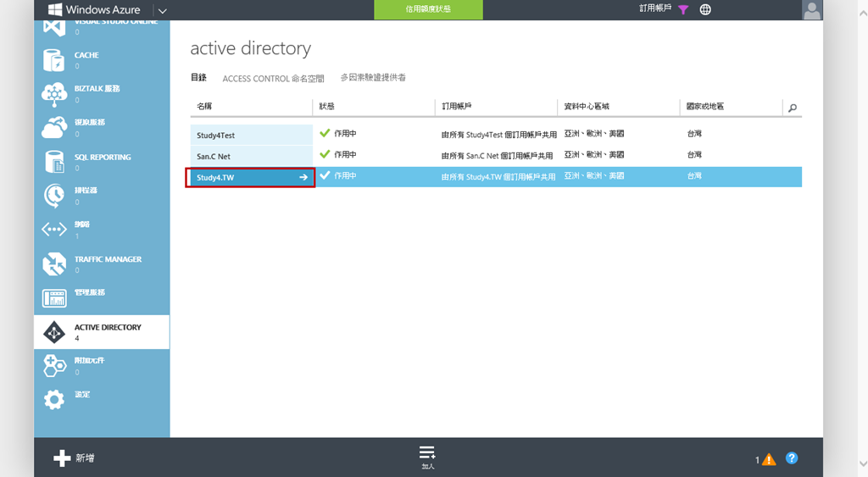Select the BizTalk 服務 cloud icon
868x477 pixels.
click(54, 94)
